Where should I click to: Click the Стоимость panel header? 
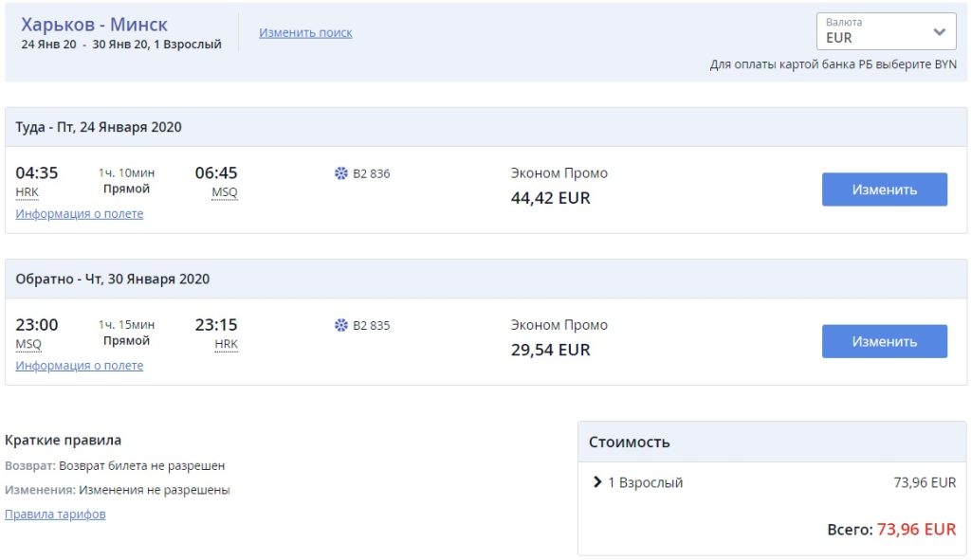coord(630,442)
